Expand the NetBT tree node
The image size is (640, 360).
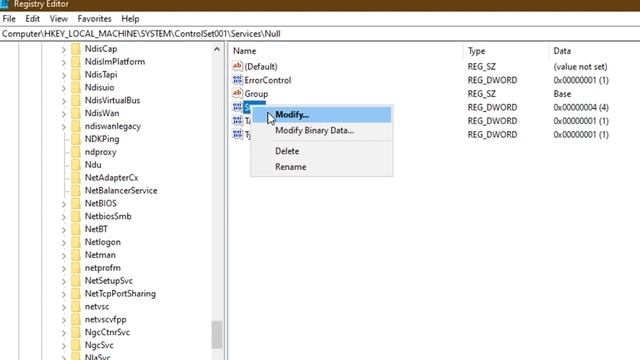[x=64, y=230]
